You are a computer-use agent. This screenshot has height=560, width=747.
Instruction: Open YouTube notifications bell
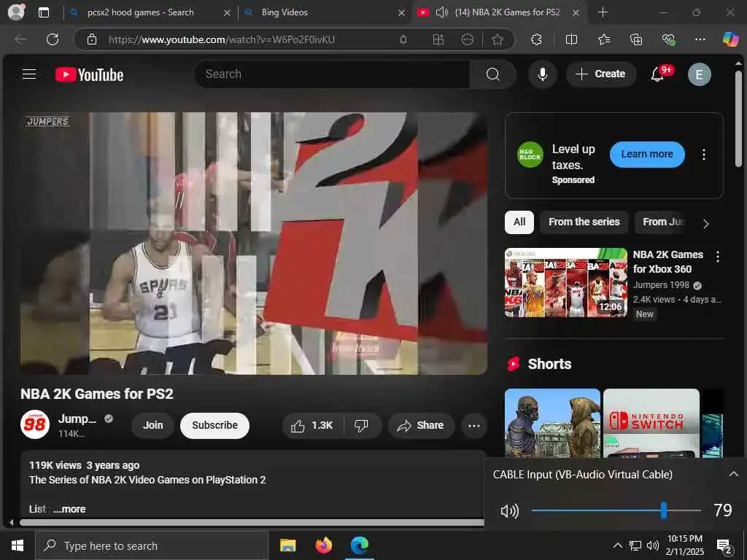657,74
